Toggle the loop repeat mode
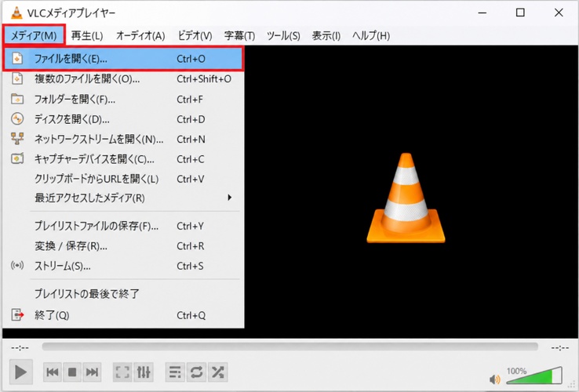Screen dimensions: 579x392 tap(196, 372)
